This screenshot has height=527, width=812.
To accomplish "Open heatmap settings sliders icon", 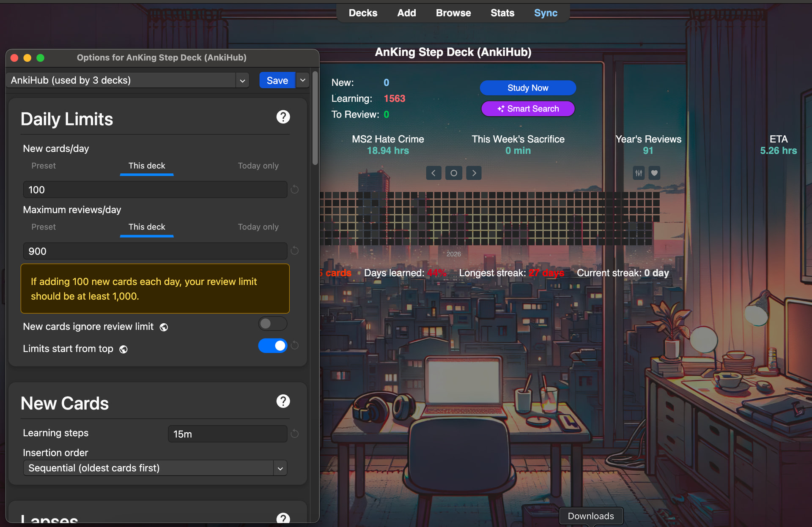I will pyautogui.click(x=639, y=173).
